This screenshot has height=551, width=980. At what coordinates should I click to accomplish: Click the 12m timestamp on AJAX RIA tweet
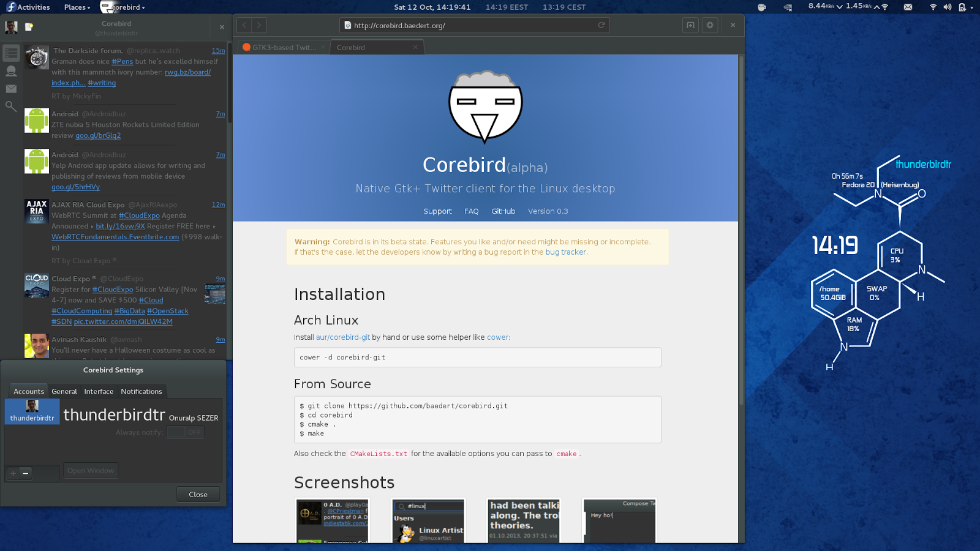coord(219,204)
